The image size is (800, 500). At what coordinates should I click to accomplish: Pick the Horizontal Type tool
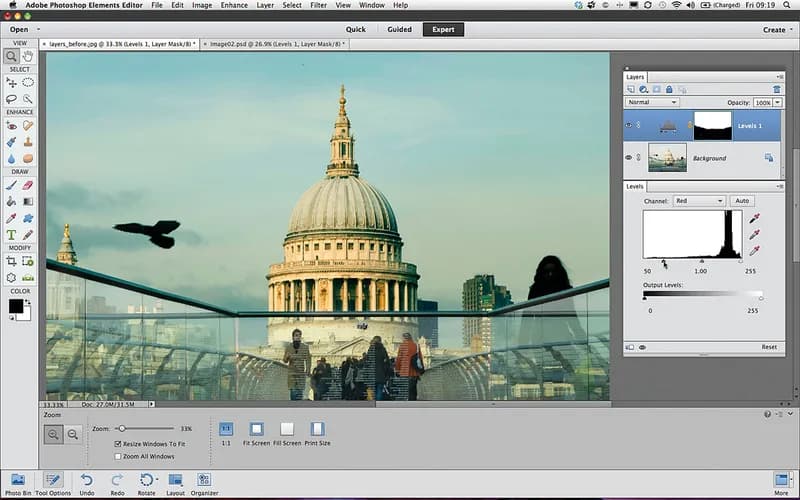pos(11,235)
